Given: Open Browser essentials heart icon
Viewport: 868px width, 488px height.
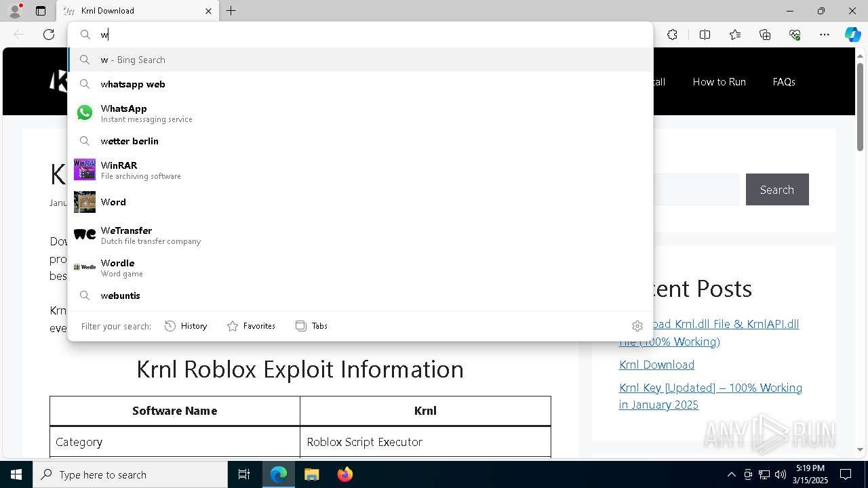Looking at the screenshot, I should (x=795, y=35).
